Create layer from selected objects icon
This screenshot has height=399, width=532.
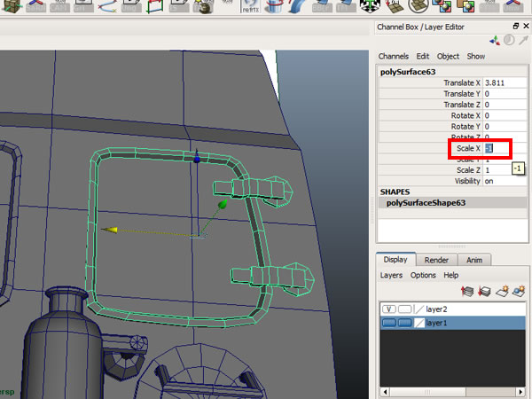tap(518, 291)
